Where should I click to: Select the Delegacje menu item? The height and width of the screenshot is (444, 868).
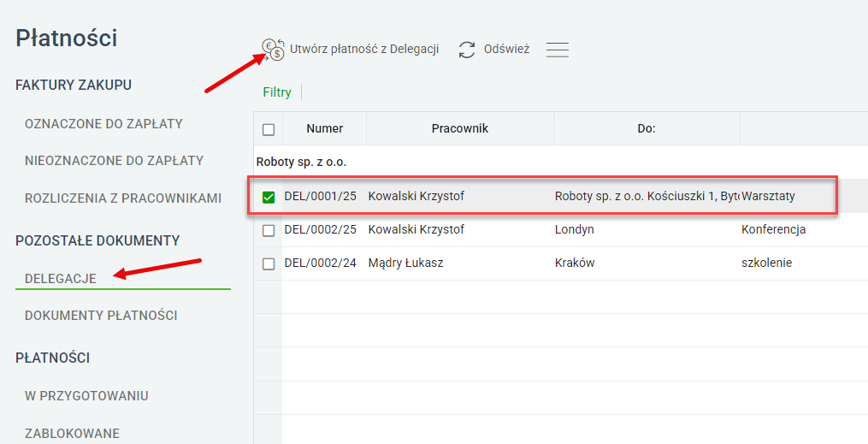coord(61,279)
